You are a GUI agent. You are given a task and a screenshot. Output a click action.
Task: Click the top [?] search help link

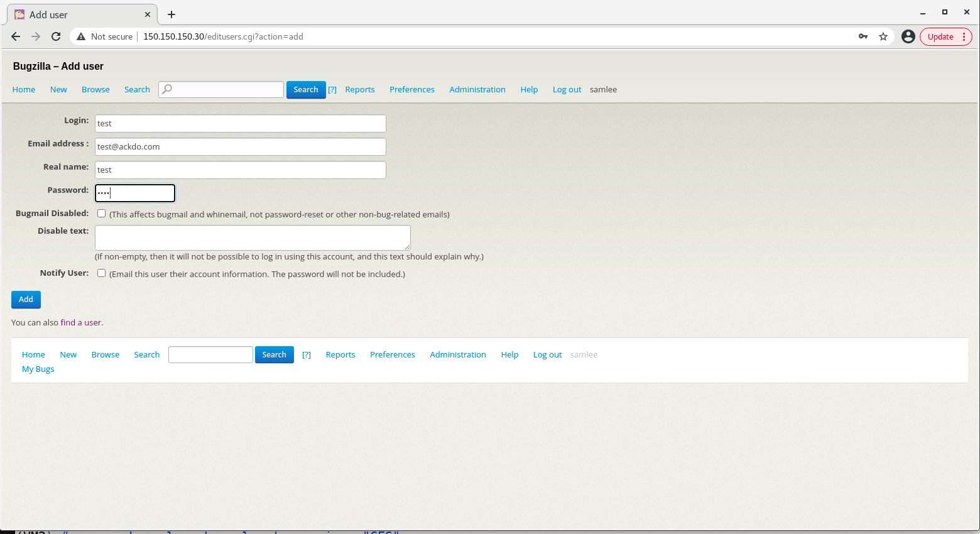[332, 90]
